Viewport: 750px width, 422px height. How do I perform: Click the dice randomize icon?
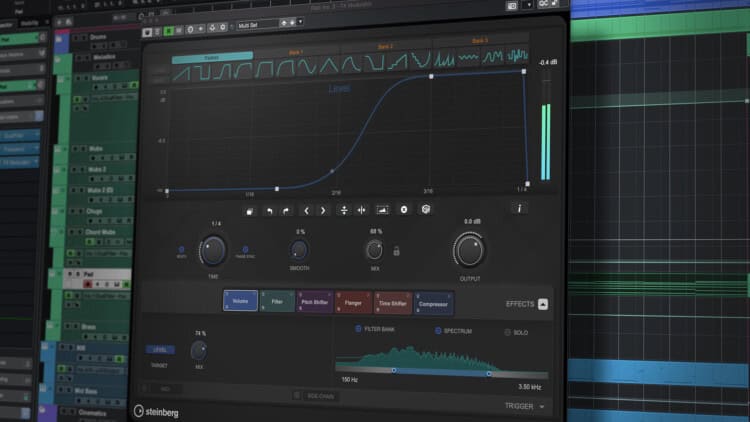426,209
